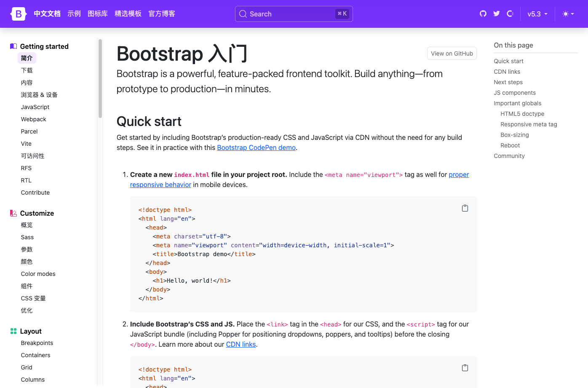Viewport: 588px width, 388px height.
Task: Open 组件 under Customize
Action: (27, 286)
